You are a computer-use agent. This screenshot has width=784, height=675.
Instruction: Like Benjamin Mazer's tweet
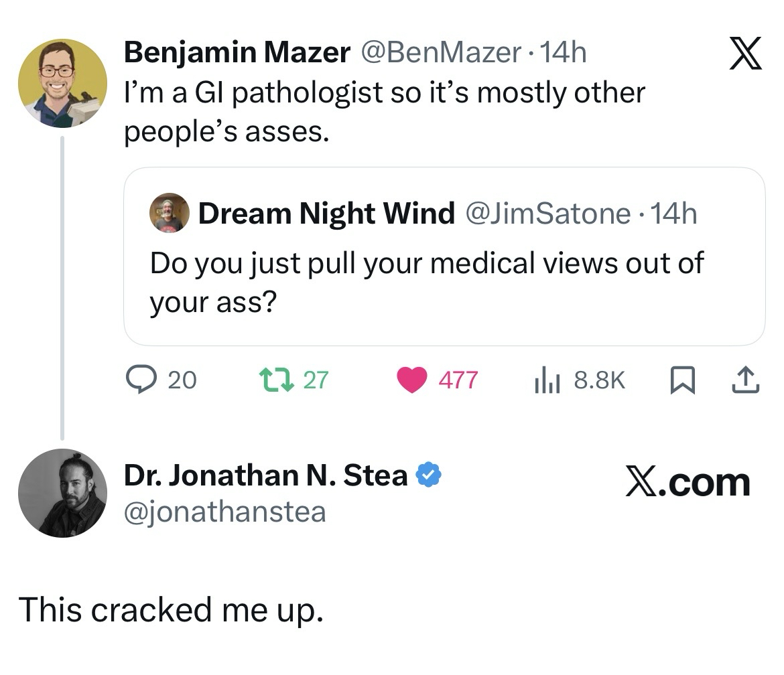tap(411, 380)
